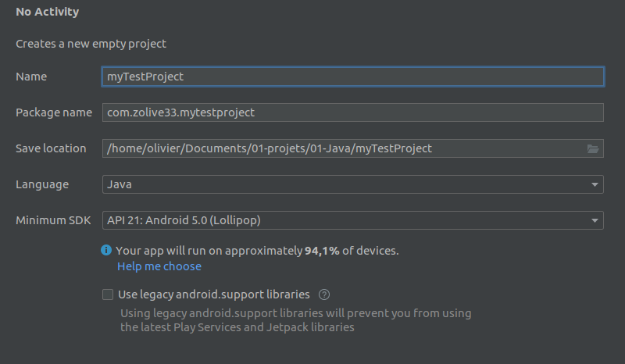The image size is (625, 364).
Task: Open the Help me choose link
Action: [159, 266]
